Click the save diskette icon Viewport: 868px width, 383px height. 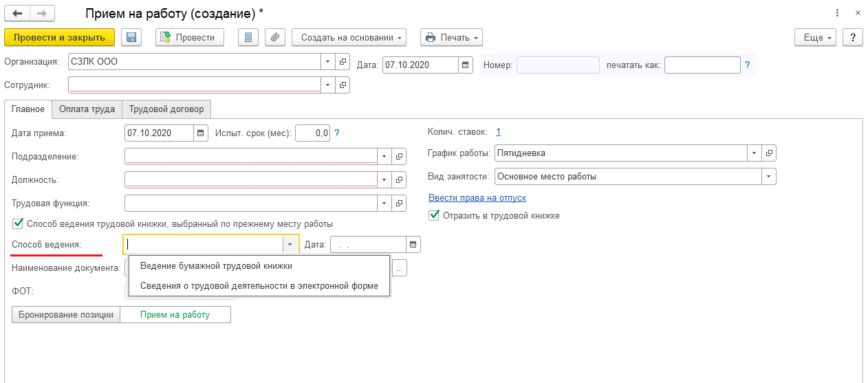(x=131, y=38)
